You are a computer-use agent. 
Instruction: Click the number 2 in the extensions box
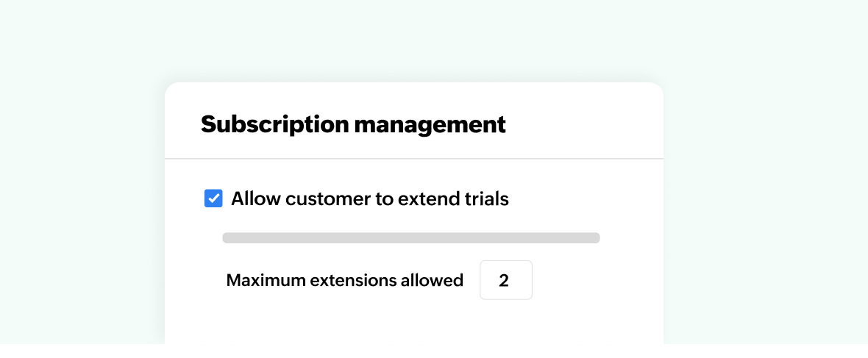pyautogui.click(x=504, y=280)
